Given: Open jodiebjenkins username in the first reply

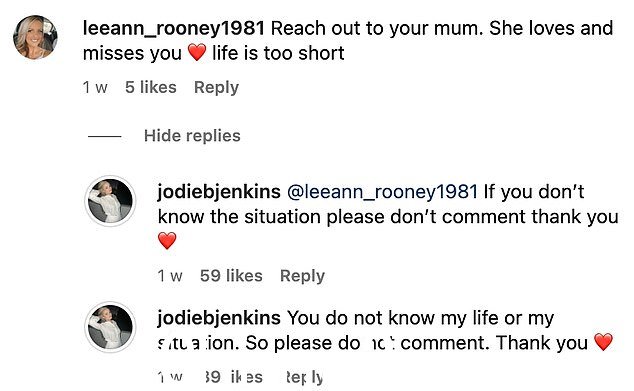Looking at the screenshot, I should click(x=219, y=191).
